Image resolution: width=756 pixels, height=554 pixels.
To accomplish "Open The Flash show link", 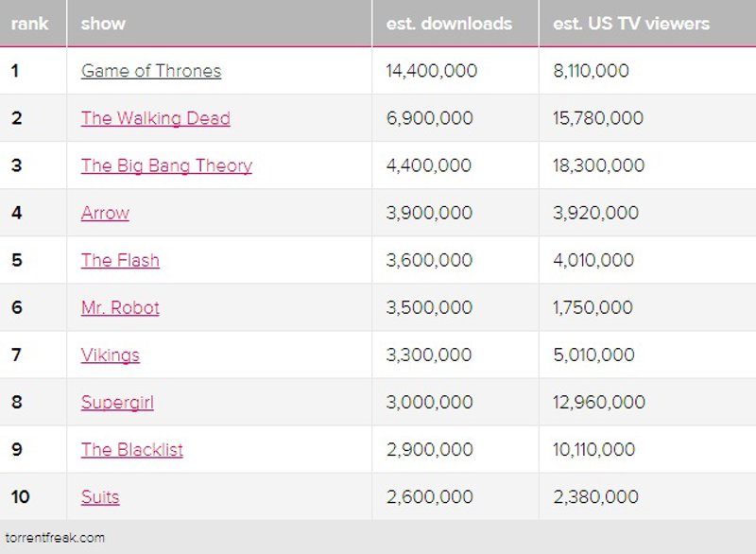I will point(120,260).
